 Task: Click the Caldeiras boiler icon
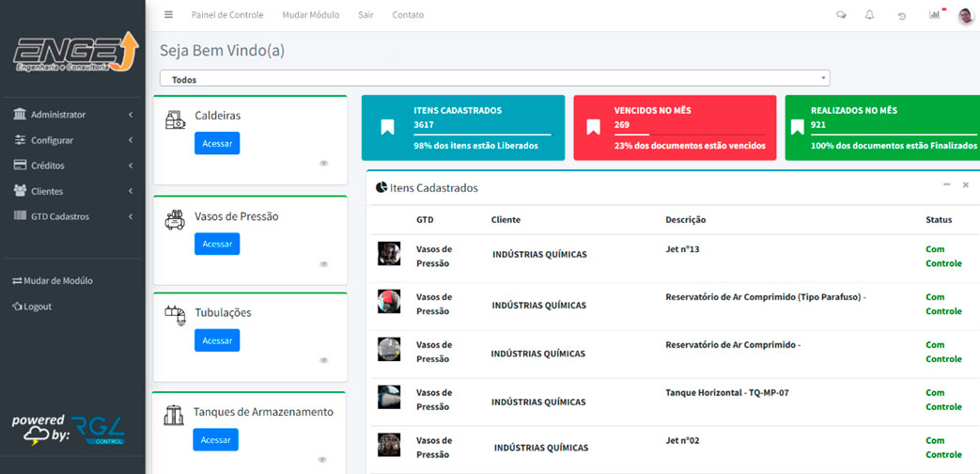(175, 118)
